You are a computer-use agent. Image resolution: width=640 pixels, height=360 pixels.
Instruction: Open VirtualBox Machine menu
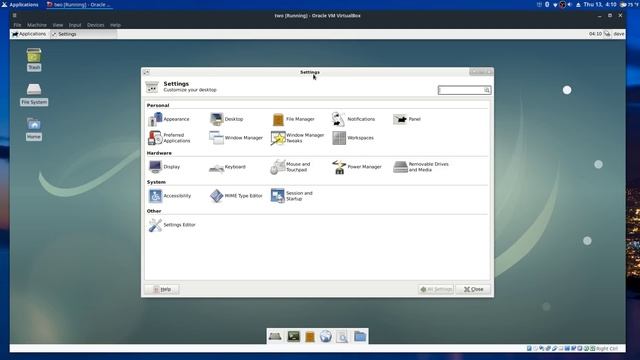pos(37,25)
